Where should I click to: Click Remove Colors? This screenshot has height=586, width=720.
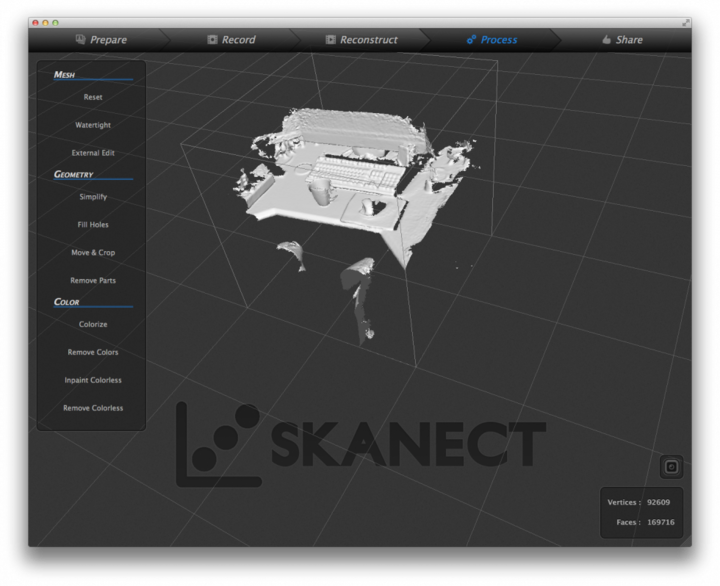click(x=93, y=352)
